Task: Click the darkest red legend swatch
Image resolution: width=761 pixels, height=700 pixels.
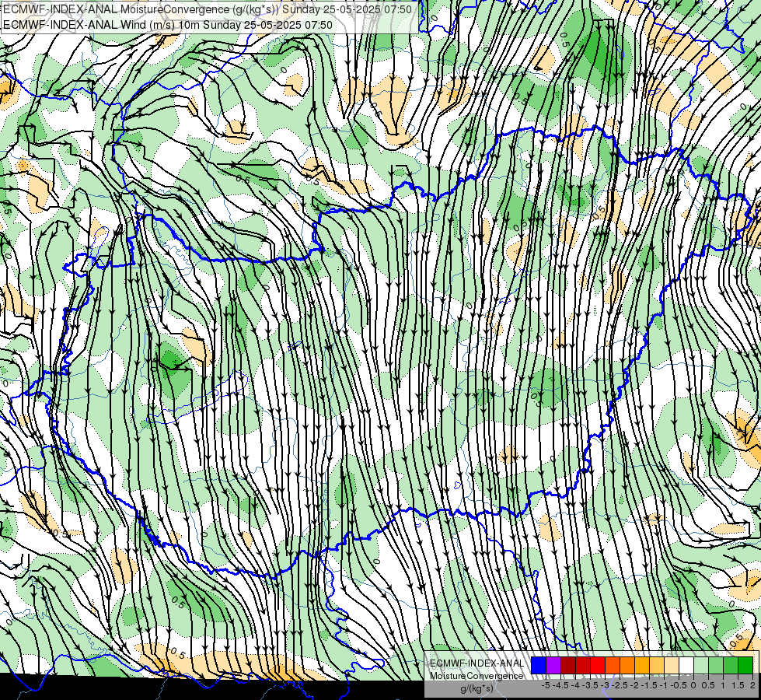Action: [x=568, y=665]
